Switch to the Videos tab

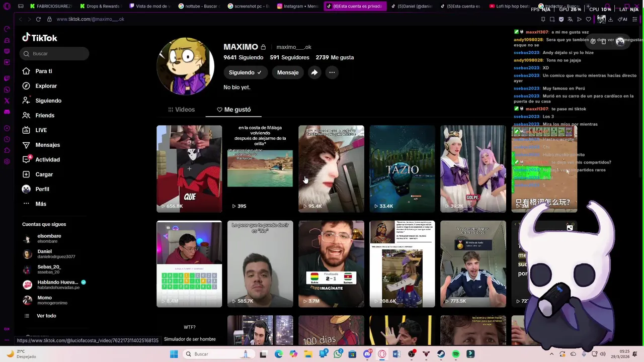(181, 109)
